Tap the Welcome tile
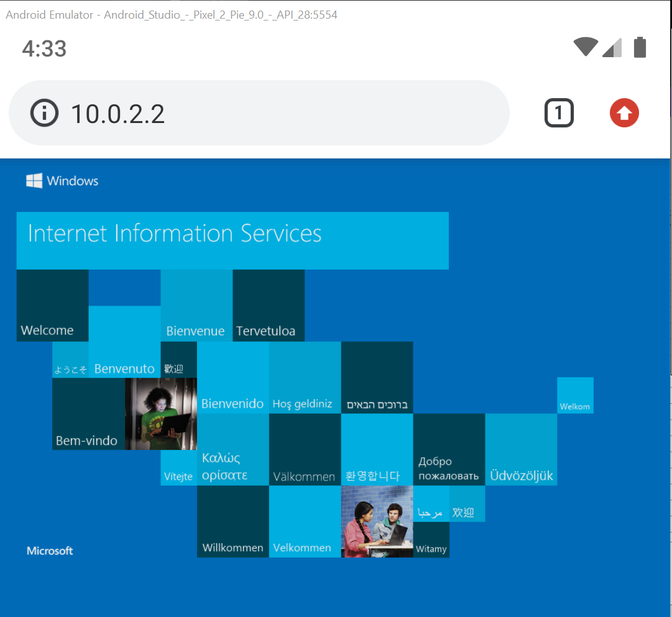Image resolution: width=672 pixels, height=617 pixels. (x=53, y=306)
